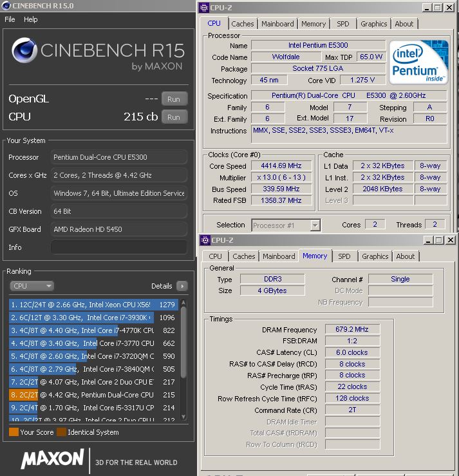Open Caches tab in bottom CPU-Z window
Image resolution: width=459 pixels, height=476 pixels.
tap(243, 256)
